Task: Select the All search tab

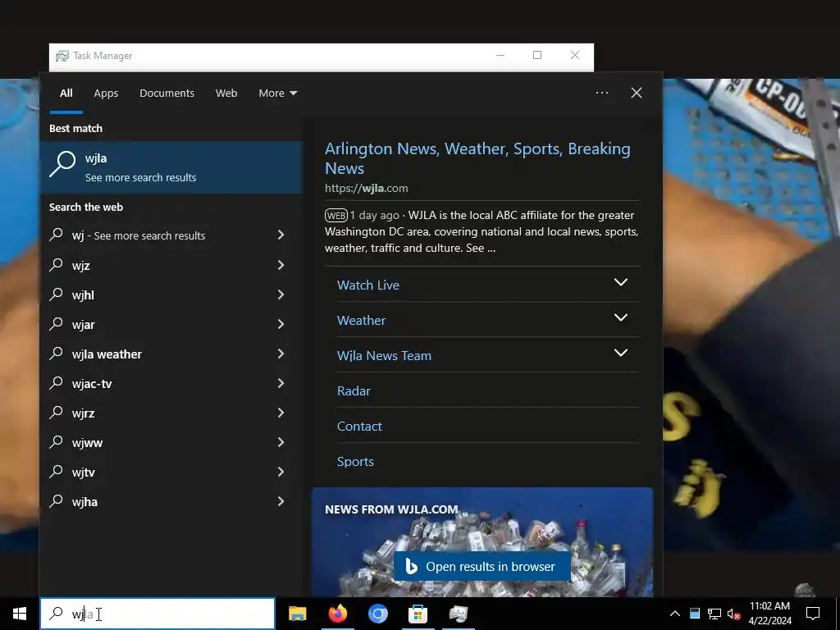Action: 66,93
